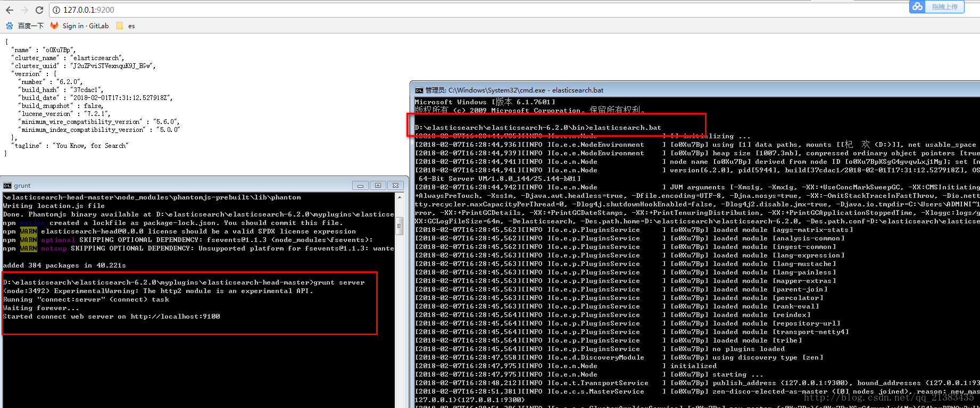Click the loaded module [tribe] line

pyautogui.click(x=608, y=340)
